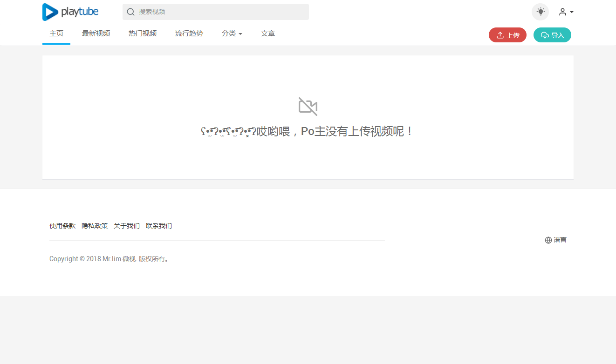
Task: Open the 使用条款 terms link
Action: point(62,226)
